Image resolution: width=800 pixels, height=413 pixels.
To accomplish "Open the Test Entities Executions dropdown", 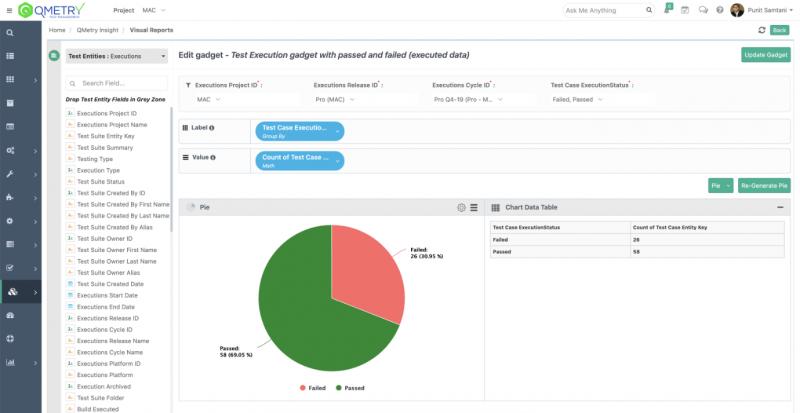I will pyautogui.click(x=116, y=56).
